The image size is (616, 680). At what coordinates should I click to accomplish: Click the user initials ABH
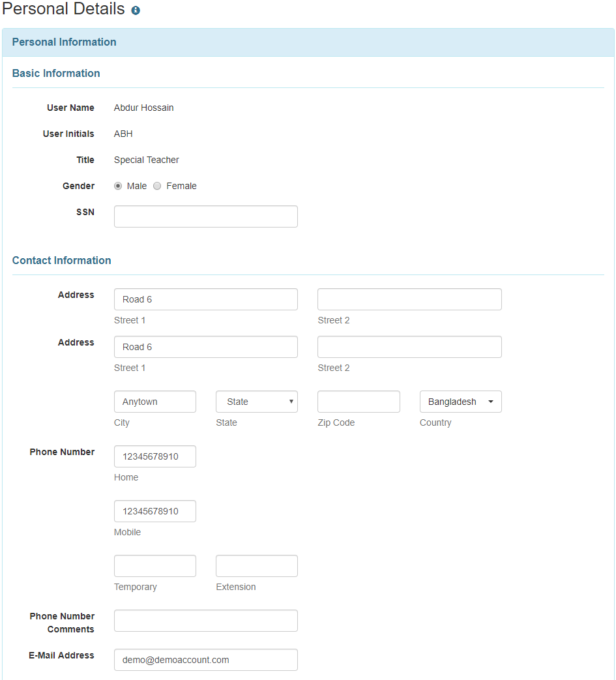tap(123, 134)
